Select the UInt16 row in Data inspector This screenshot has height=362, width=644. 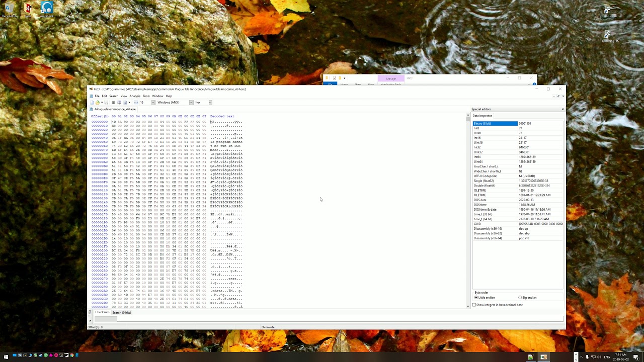pyautogui.click(x=518, y=142)
